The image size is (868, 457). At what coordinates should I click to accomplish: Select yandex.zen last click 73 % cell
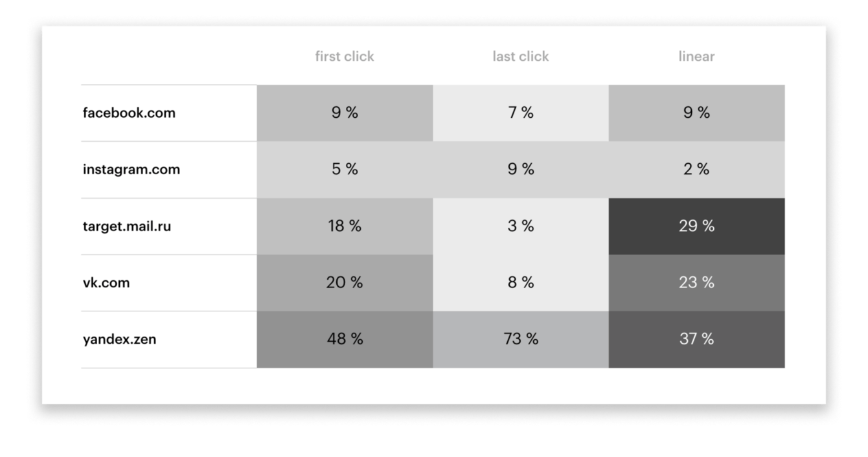[x=521, y=339]
